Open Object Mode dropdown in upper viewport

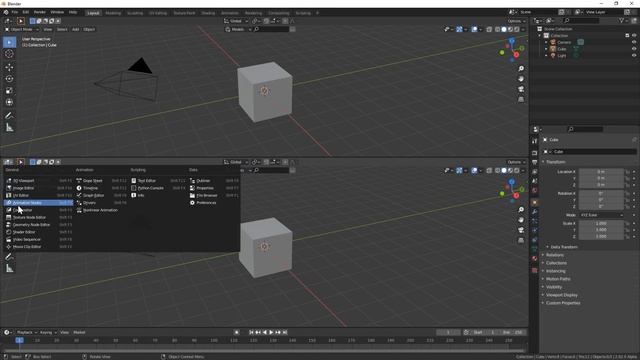(x=22, y=29)
